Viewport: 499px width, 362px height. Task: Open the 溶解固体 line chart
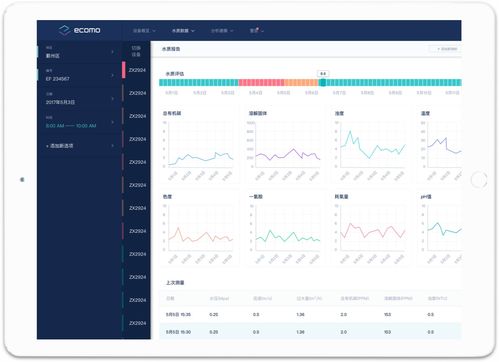point(285,145)
